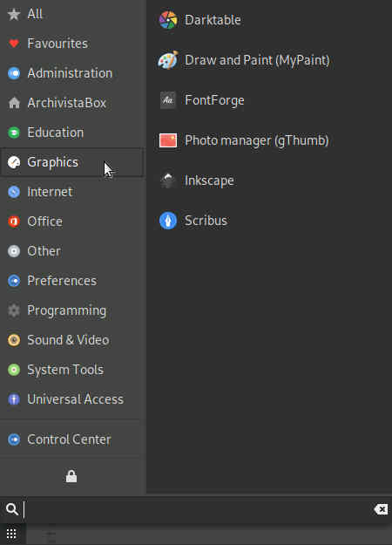
Task: Click the Programming gear icon
Action: tap(14, 310)
